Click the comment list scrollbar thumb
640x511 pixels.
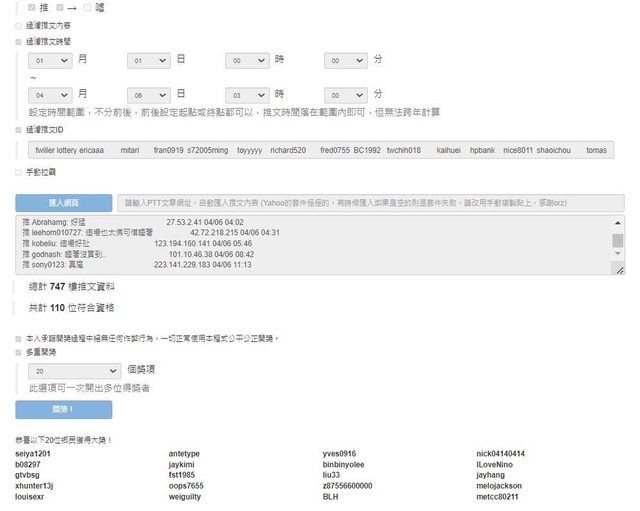pyautogui.click(x=618, y=241)
